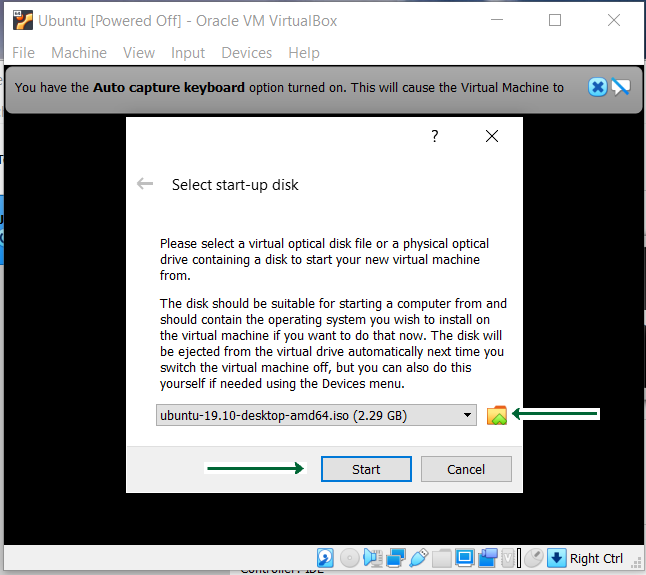
Task: Suppress future notification messages icon
Action: (620, 87)
